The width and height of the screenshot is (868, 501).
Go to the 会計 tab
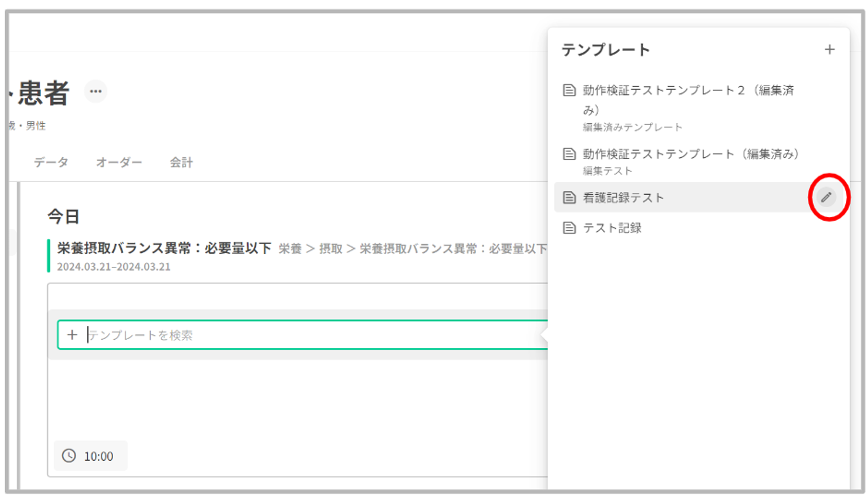tap(181, 162)
